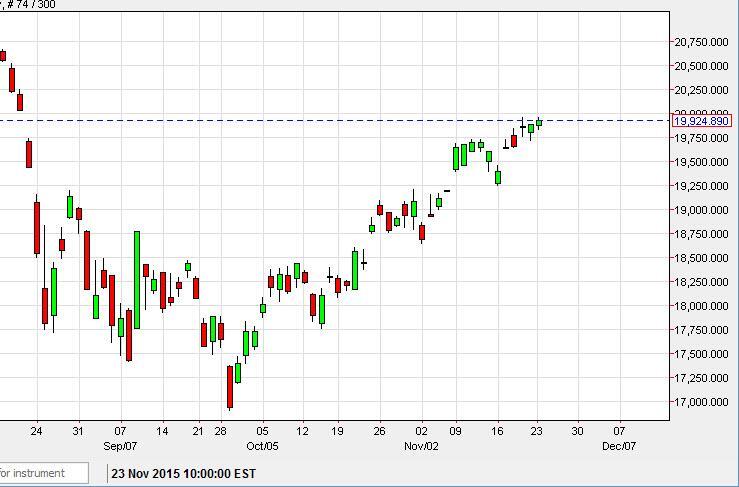Click the latest green candle above 23
This screenshot has width=739, height=487.
(x=539, y=123)
